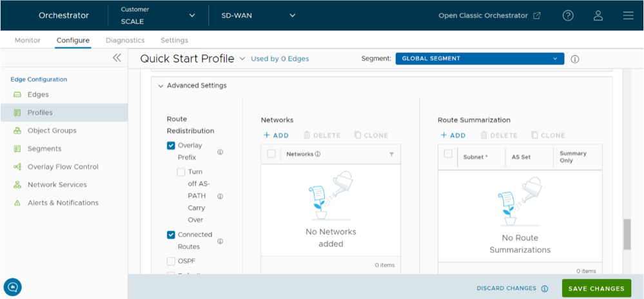
Task: Select Object Groups in sidebar
Action: [x=52, y=130]
